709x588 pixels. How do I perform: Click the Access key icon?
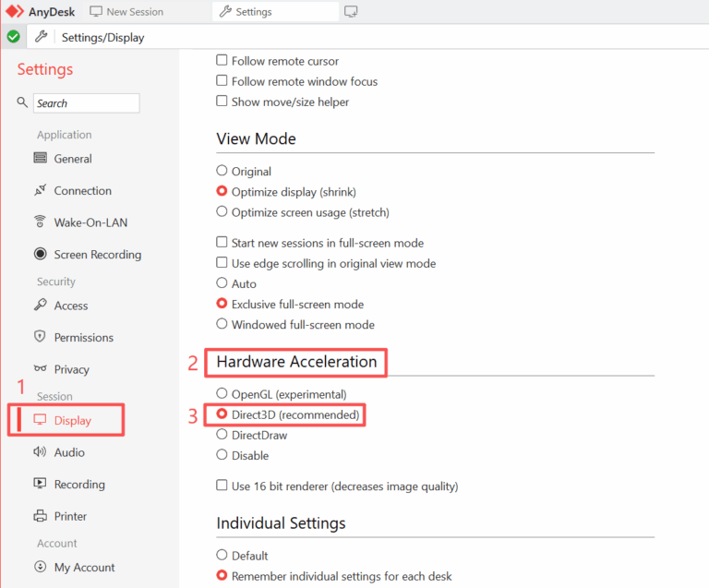point(40,305)
